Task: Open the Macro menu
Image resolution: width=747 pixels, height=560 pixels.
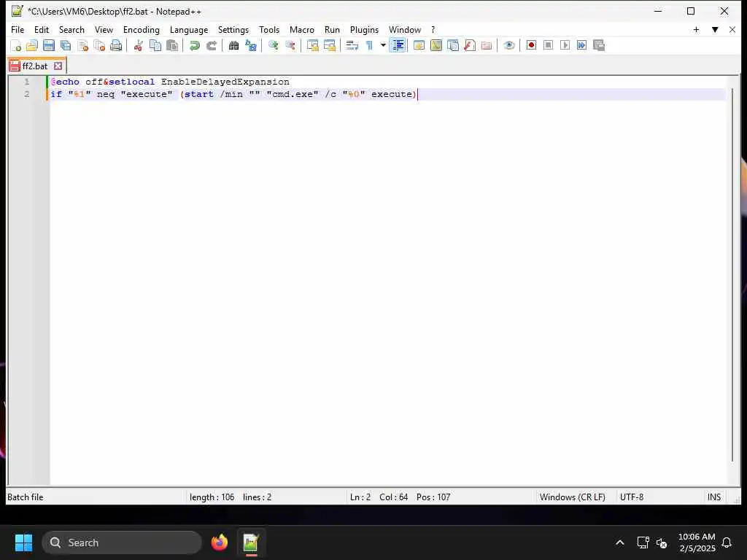Action: point(301,29)
